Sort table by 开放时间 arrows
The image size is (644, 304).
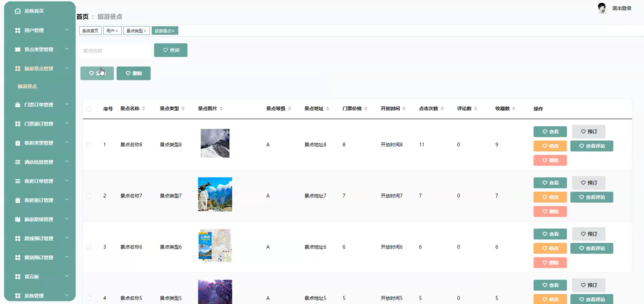coord(404,109)
